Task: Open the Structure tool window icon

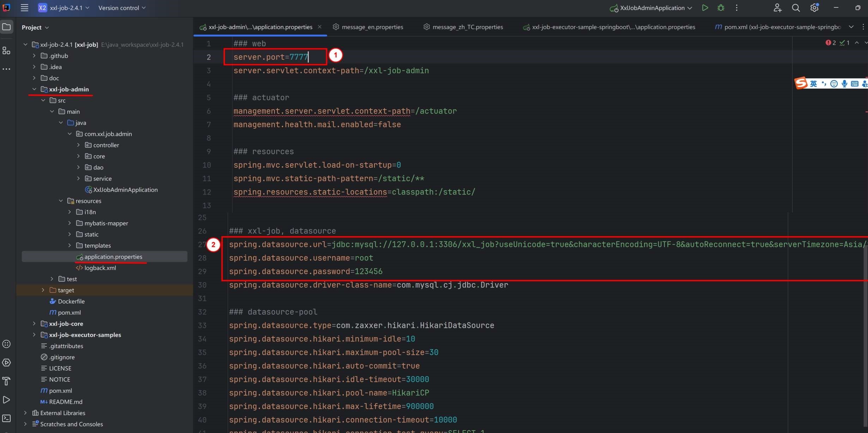Action: click(x=6, y=51)
